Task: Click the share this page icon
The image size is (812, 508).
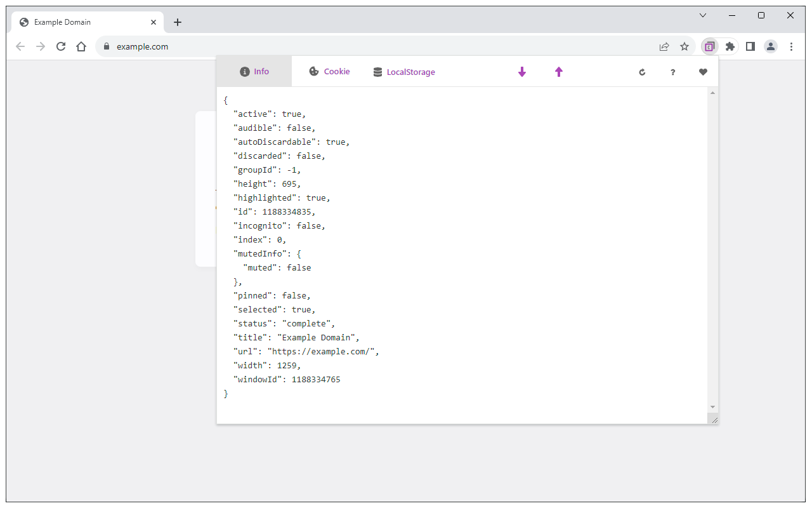Action: pyautogui.click(x=664, y=46)
